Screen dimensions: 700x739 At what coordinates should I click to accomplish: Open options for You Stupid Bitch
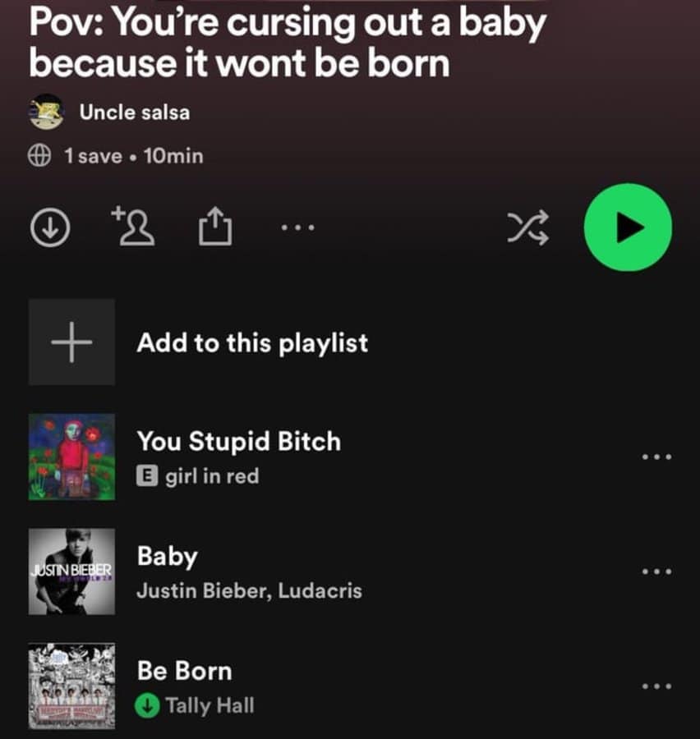coord(656,457)
